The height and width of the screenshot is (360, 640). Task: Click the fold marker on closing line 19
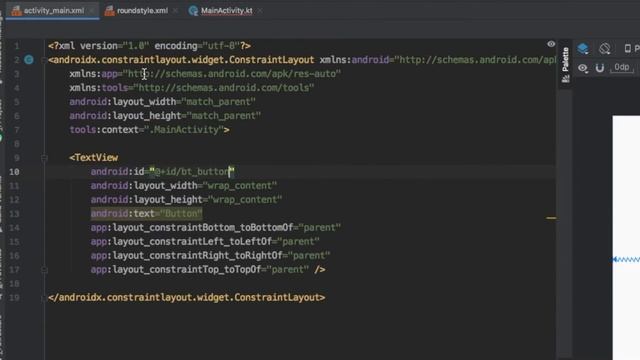(44, 298)
